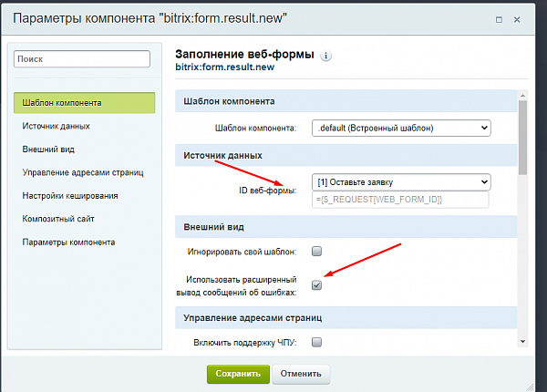Click the "Отменить" button
The image size is (547, 392).
pyautogui.click(x=301, y=373)
